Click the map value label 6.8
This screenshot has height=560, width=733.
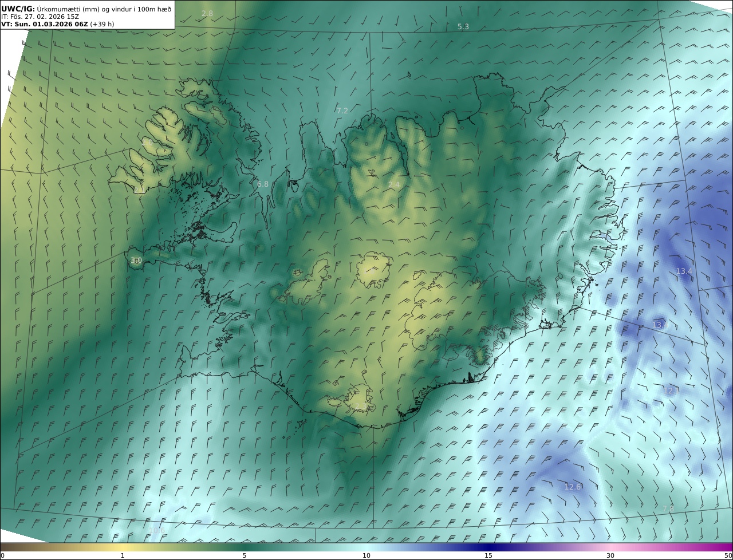point(263,184)
